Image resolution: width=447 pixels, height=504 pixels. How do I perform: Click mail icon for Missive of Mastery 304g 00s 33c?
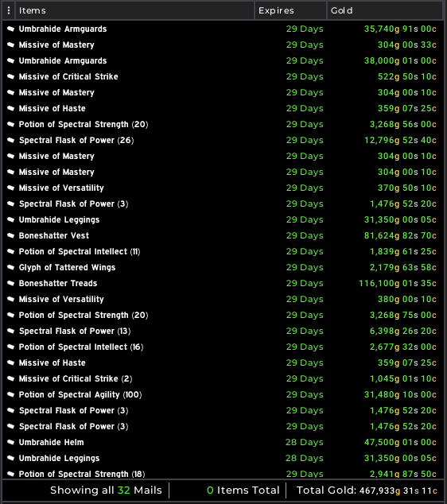pyautogui.click(x=10, y=45)
